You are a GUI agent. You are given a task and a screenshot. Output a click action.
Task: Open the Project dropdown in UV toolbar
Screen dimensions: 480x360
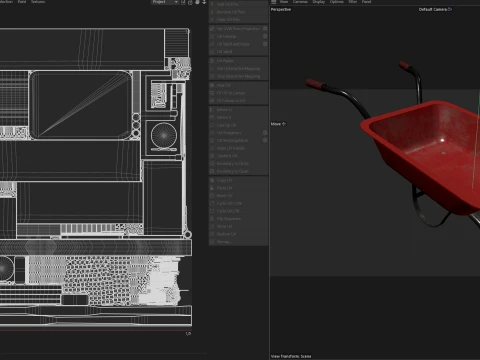coord(165,2)
